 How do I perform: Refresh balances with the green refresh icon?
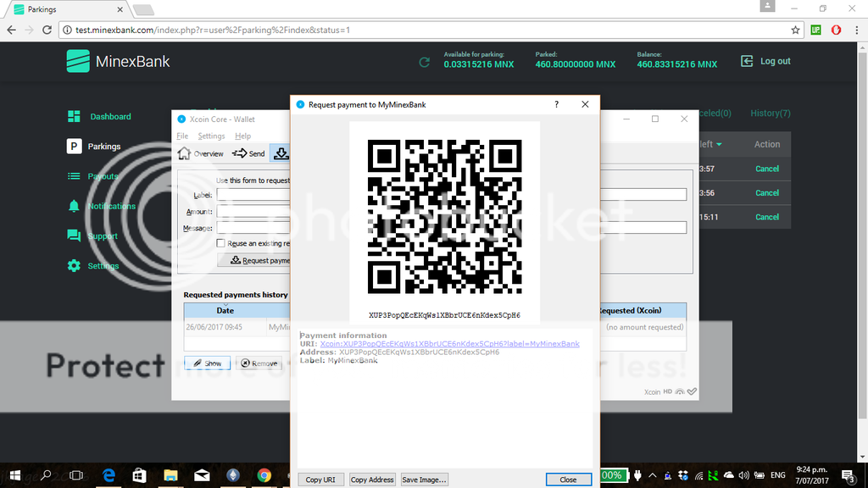[x=425, y=63]
